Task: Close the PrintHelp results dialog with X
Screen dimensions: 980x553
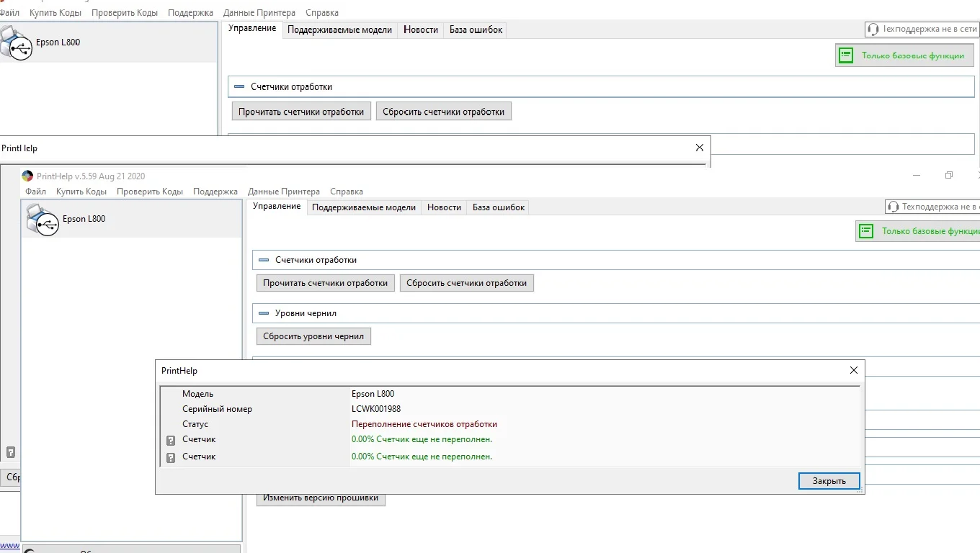Action: 854,370
